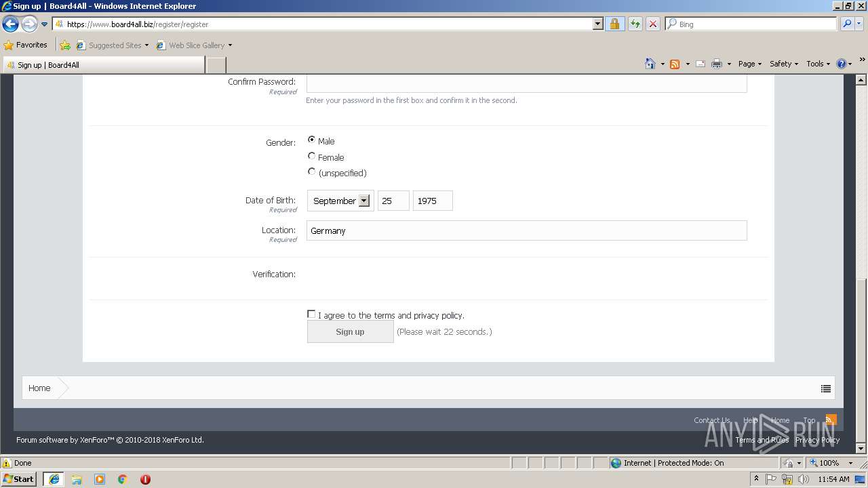The height and width of the screenshot is (488, 868).
Task: Open Suggested Sites
Action: [113, 45]
